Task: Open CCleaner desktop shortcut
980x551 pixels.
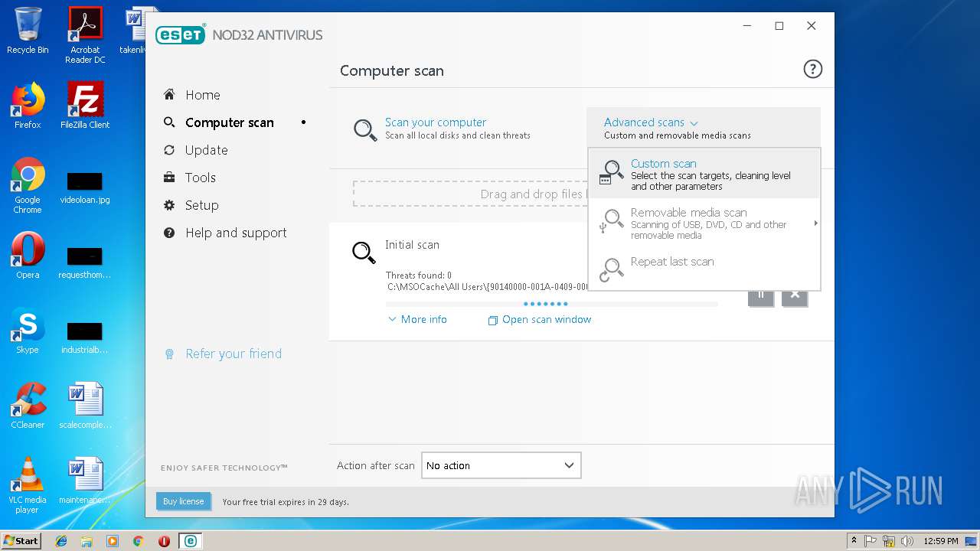Action: pyautogui.click(x=28, y=406)
